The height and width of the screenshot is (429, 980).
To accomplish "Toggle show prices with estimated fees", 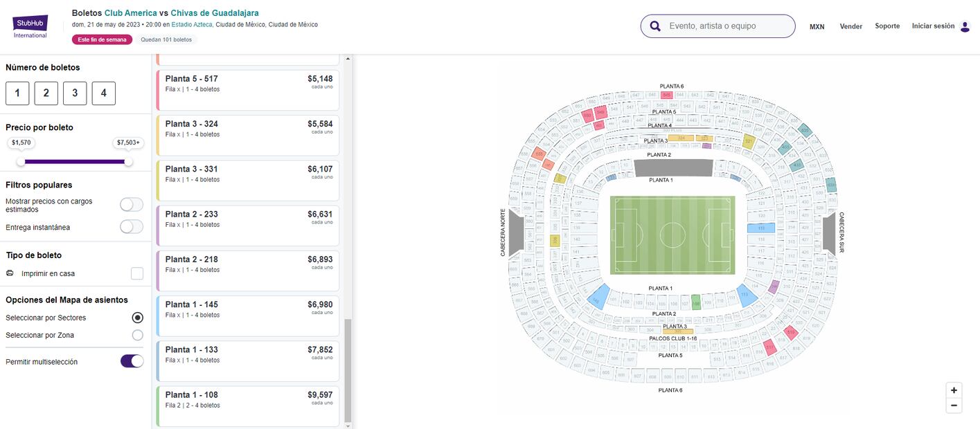I will 132,205.
